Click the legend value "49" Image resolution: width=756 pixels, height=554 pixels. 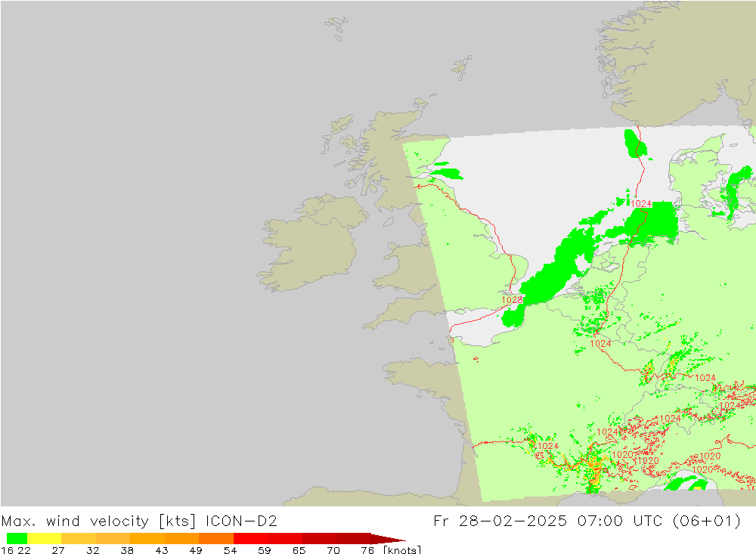coord(196,550)
